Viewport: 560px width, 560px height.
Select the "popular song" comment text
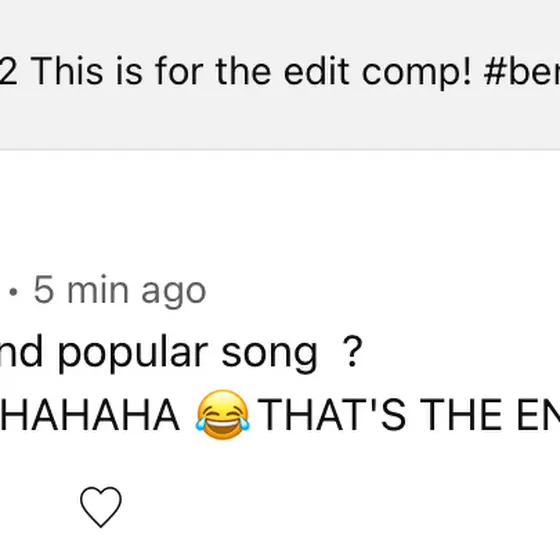(187, 353)
